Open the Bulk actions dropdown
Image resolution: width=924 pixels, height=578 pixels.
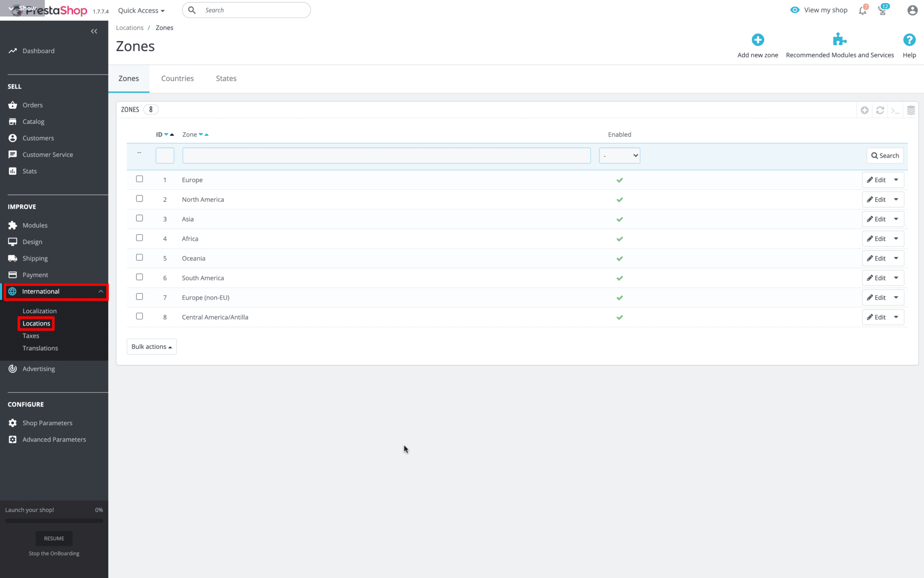click(x=152, y=347)
